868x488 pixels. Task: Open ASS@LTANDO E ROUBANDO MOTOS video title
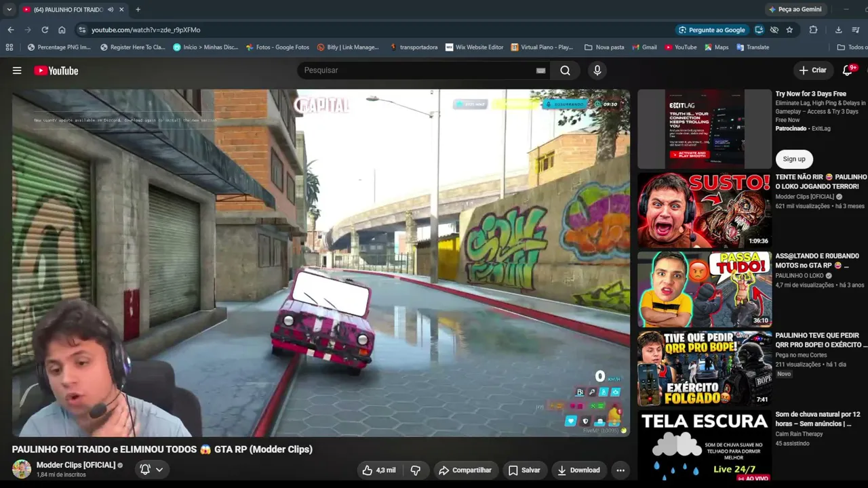818,261
